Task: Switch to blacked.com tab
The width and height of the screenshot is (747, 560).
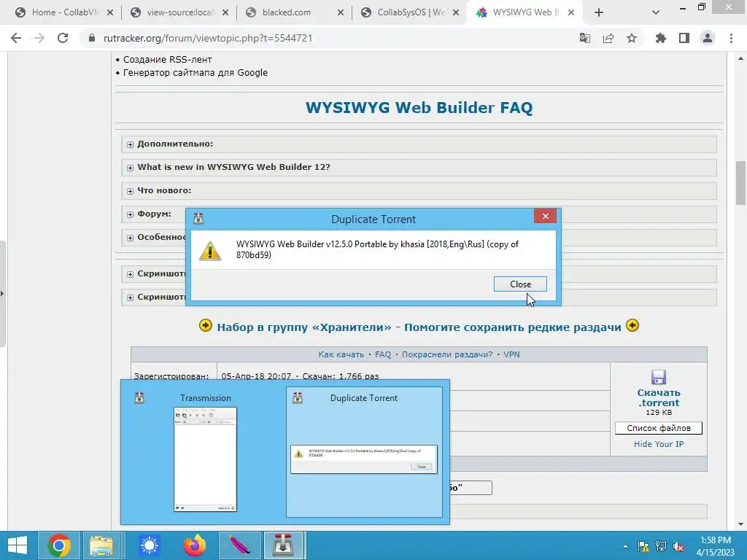Action: click(295, 12)
